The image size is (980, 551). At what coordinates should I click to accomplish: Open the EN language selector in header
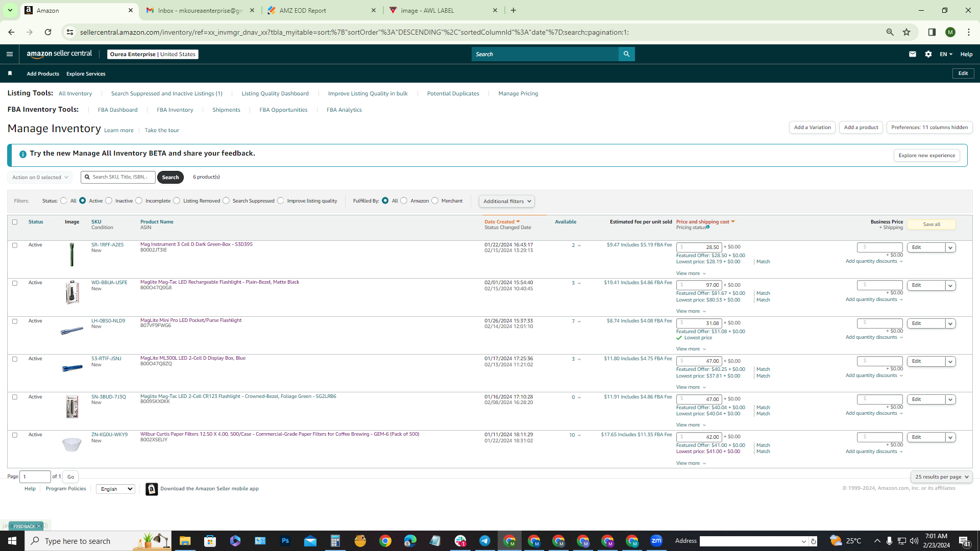pyautogui.click(x=946, y=54)
